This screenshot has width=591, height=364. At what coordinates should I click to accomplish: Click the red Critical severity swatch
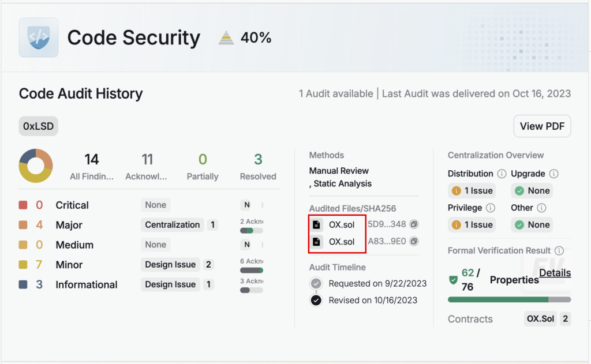[x=23, y=205]
